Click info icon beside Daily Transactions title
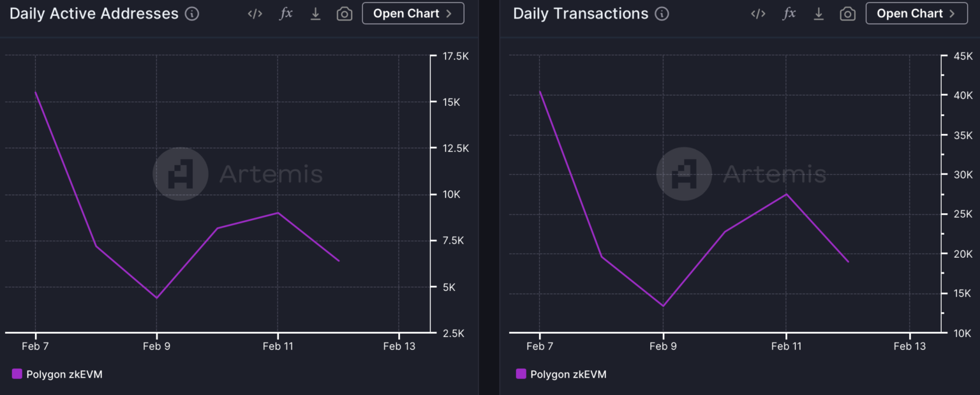Image resolution: width=980 pixels, height=395 pixels. [x=662, y=14]
